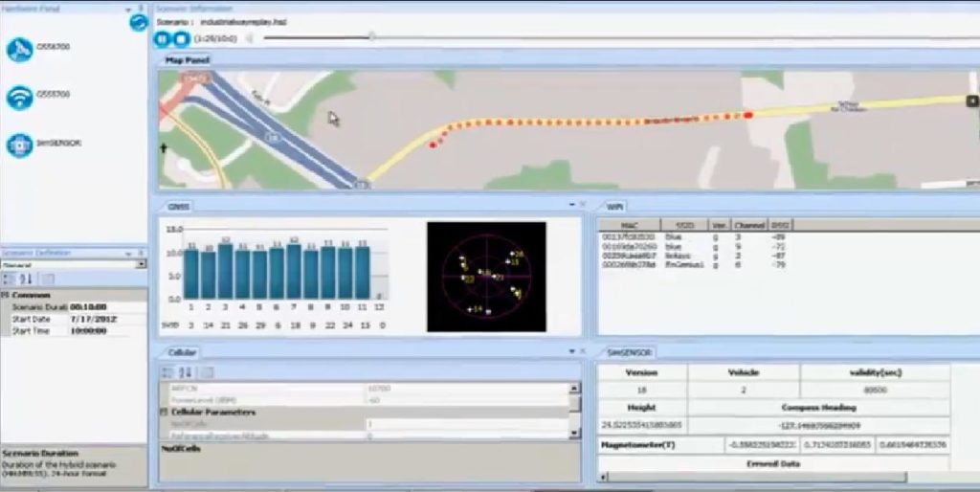Select the Cellular tab
This screenshot has height=492, width=980.
pyautogui.click(x=182, y=352)
